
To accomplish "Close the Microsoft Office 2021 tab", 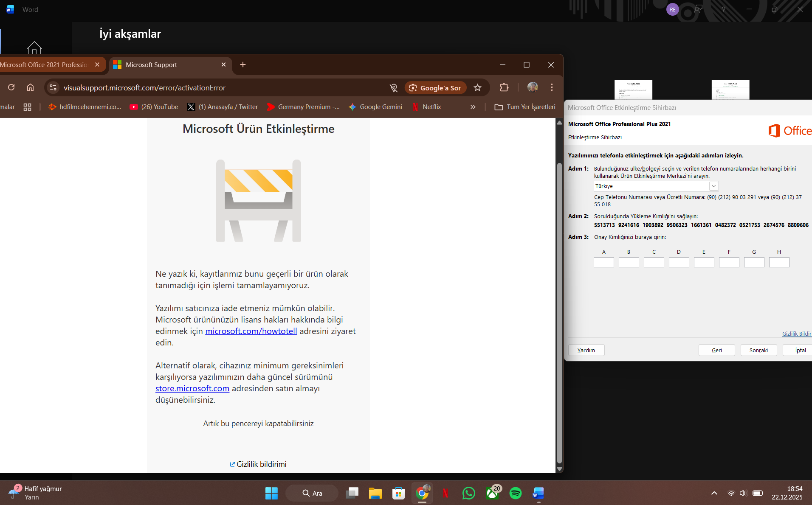I will coord(97,65).
